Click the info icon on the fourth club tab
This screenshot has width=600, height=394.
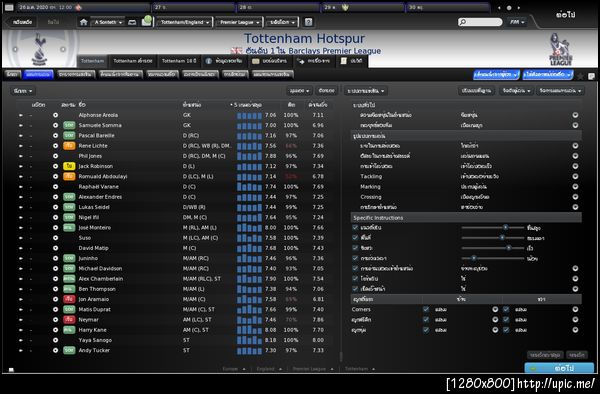pos(209,61)
